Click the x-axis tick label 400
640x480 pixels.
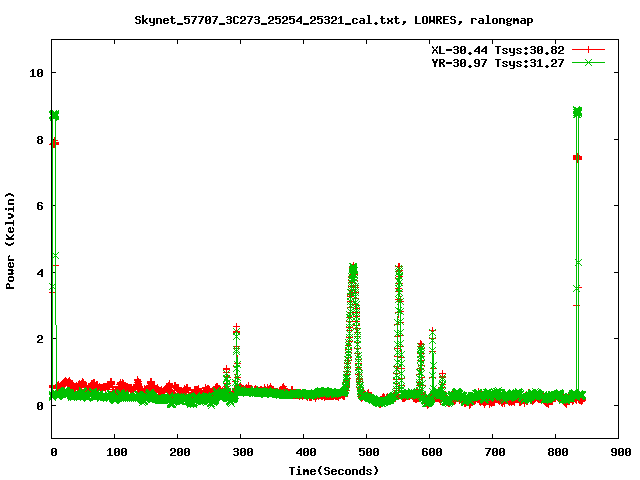click(306, 452)
